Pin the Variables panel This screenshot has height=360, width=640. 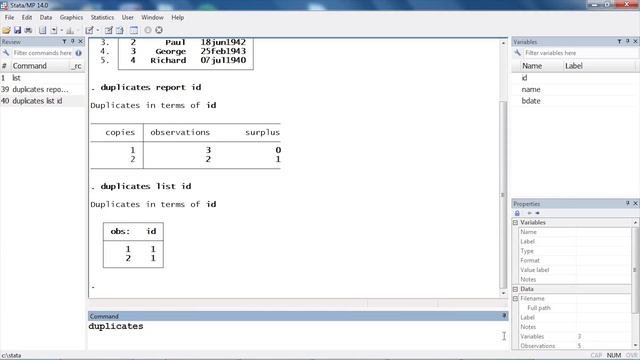coord(628,42)
